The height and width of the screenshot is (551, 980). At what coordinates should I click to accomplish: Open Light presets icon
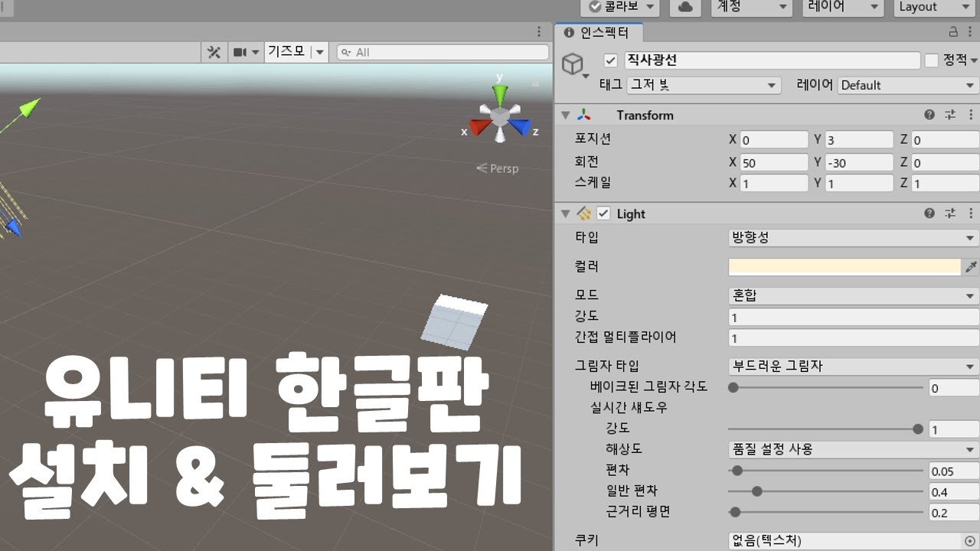(x=950, y=214)
